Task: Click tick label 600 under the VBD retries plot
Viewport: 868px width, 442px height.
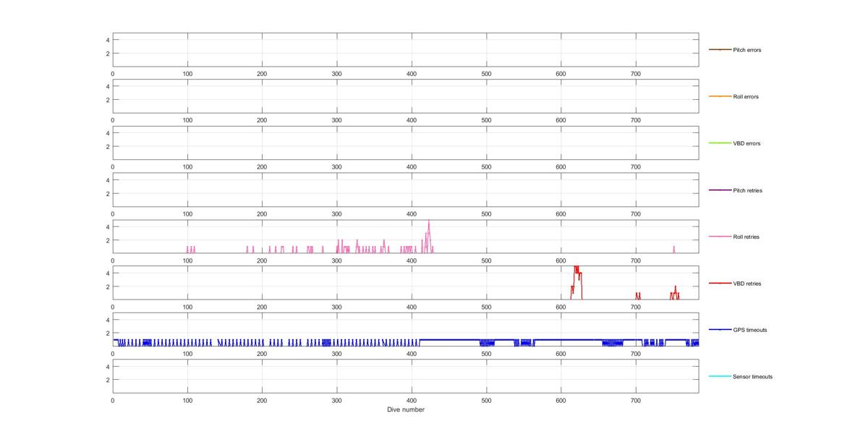Action: (561, 307)
